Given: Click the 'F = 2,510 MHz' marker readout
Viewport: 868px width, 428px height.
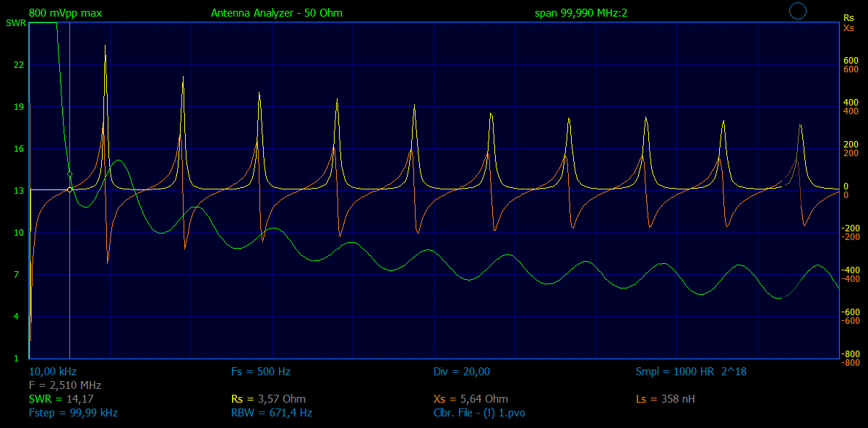Looking at the screenshot, I should (x=65, y=385).
